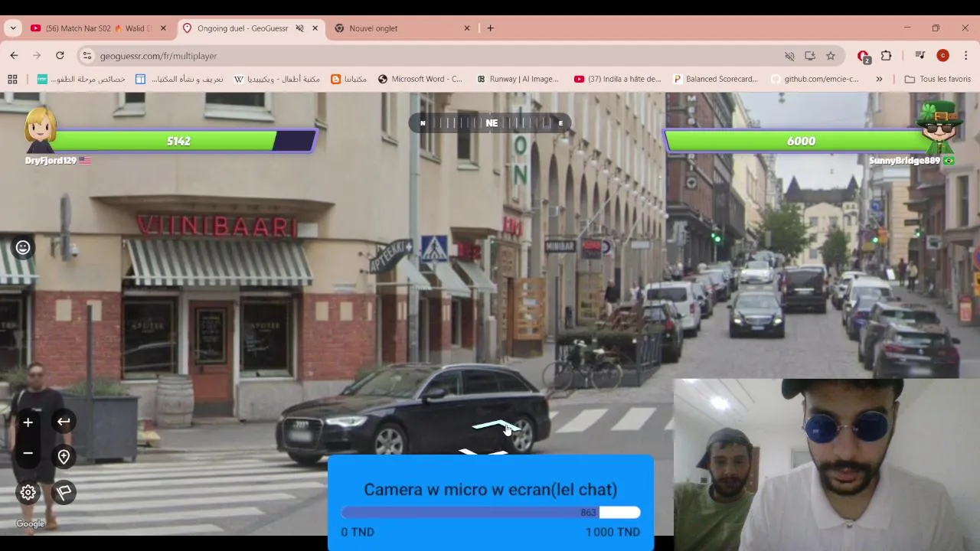Viewport: 980px width, 551px height.
Task: Open tab search dropdown arrow
Action: [12, 28]
